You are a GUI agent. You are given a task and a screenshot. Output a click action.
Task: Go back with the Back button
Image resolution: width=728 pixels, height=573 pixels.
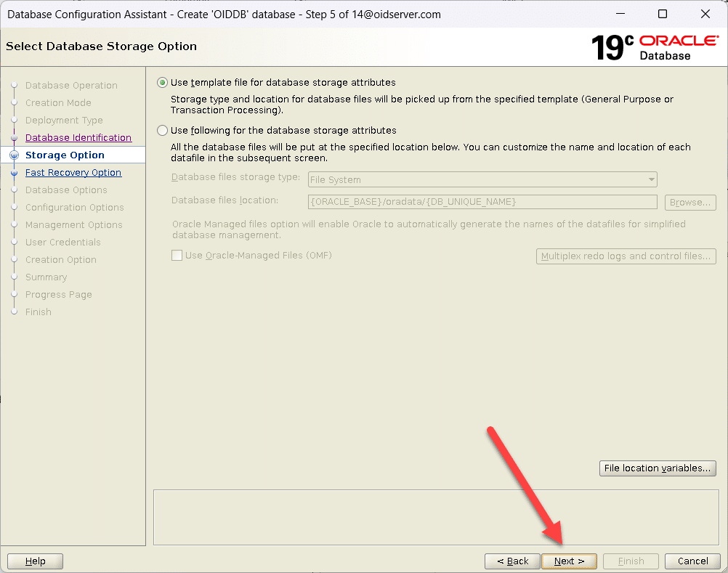coord(512,561)
